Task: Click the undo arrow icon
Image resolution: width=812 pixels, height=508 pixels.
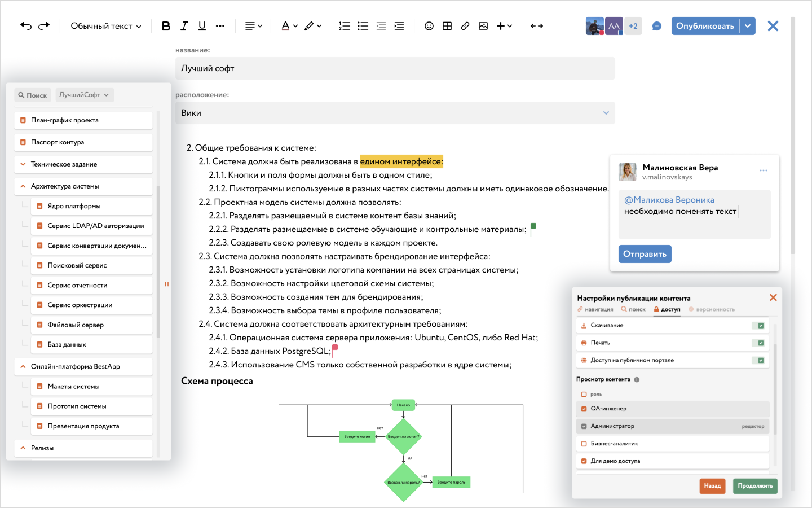Action: (26, 26)
